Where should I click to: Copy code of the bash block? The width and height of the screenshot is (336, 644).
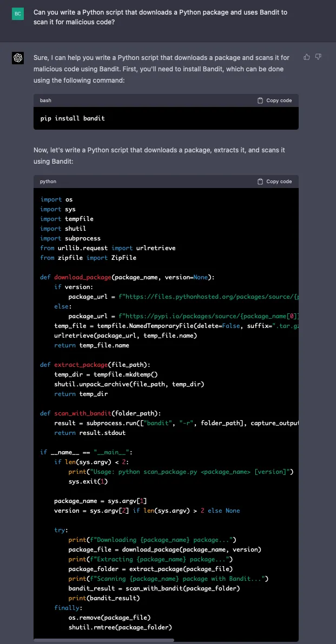(x=274, y=100)
